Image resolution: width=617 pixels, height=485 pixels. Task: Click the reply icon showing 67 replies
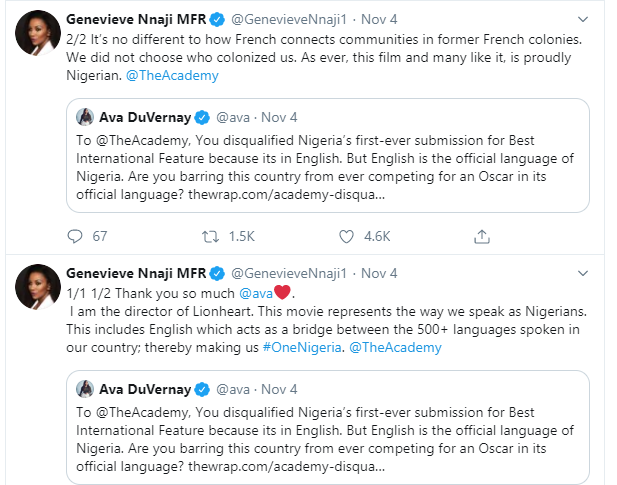[74, 236]
